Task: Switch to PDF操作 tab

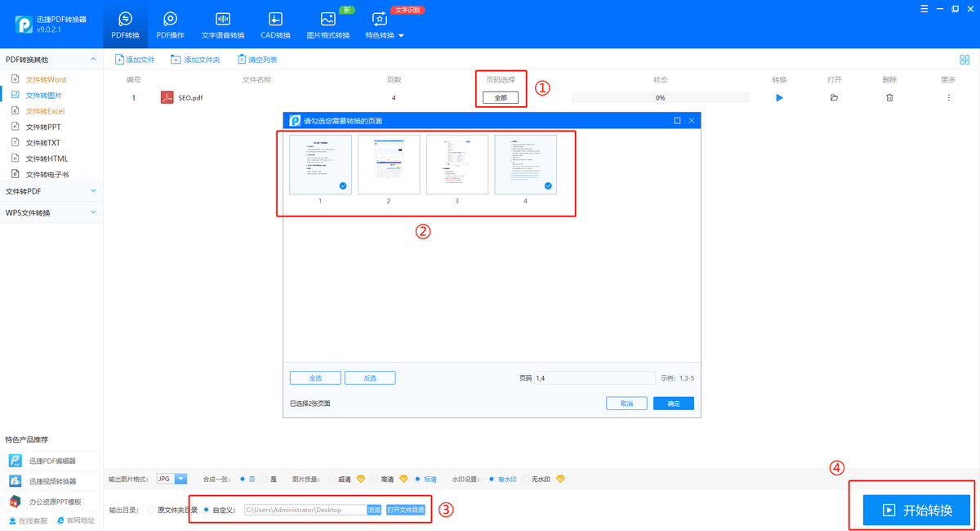Action: coord(170,25)
